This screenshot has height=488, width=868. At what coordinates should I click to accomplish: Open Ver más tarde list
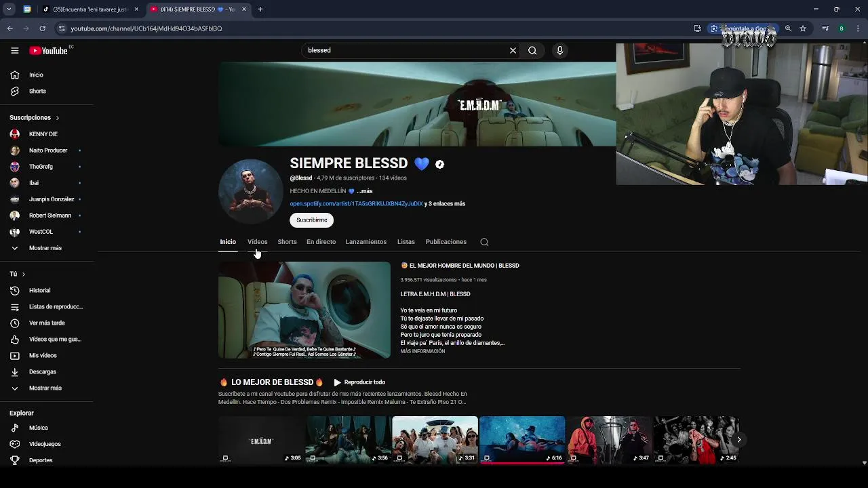pos(47,323)
